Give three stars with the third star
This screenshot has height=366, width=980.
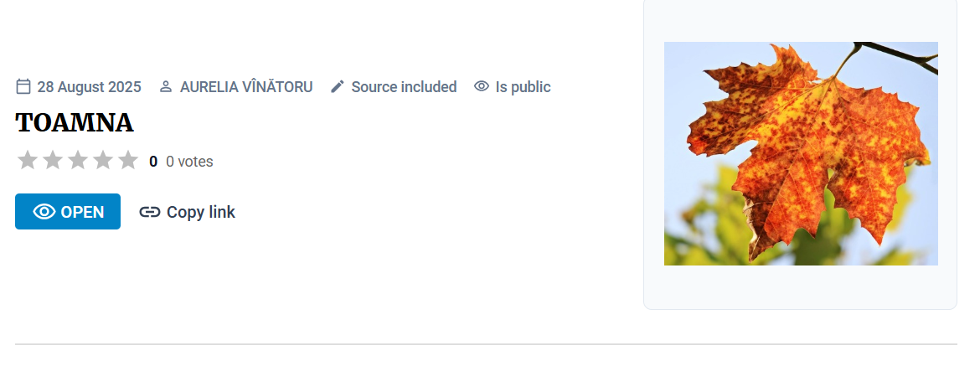[78, 161]
